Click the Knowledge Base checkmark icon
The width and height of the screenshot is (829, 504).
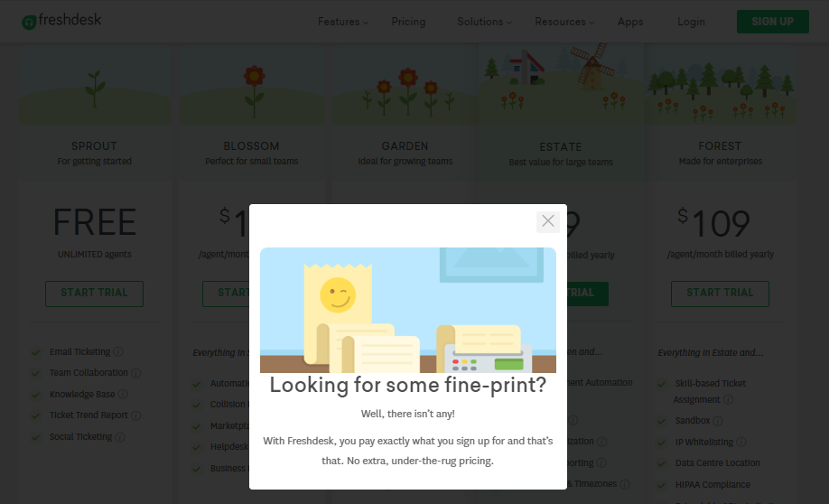click(36, 395)
